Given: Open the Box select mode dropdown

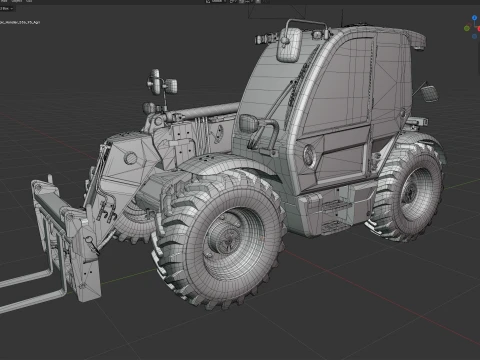Looking at the screenshot, I should pyautogui.click(x=6, y=8).
